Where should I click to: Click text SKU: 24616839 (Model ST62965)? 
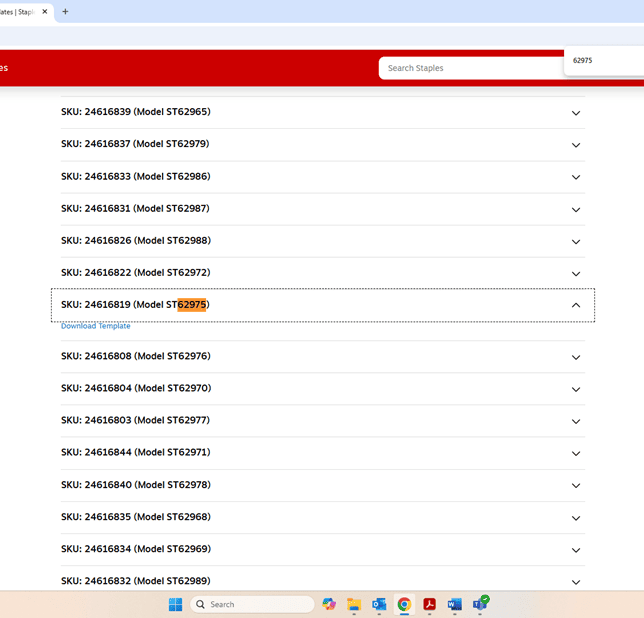coord(136,112)
